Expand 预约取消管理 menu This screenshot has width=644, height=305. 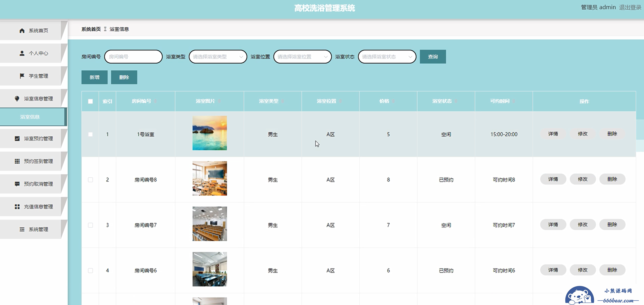[x=33, y=184]
